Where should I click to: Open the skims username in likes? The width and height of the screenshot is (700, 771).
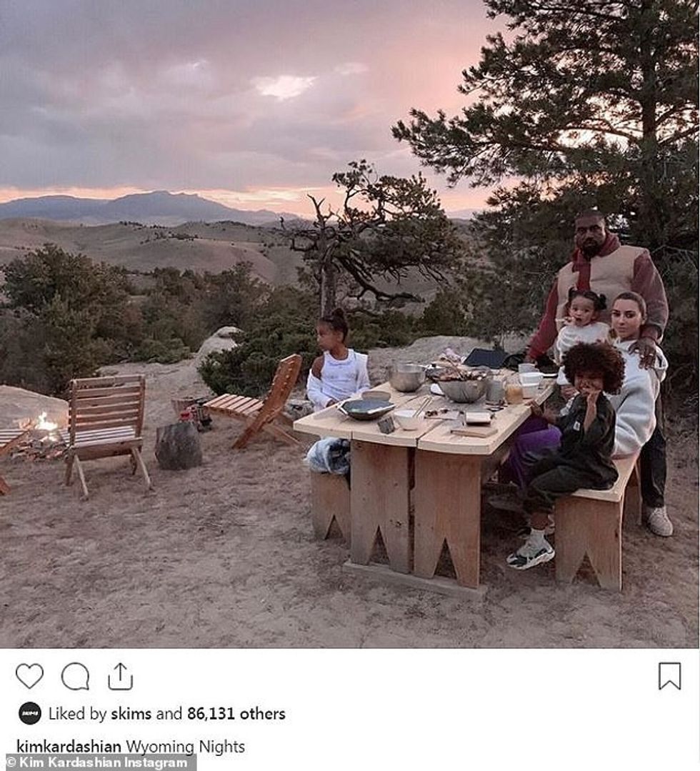click(x=131, y=713)
